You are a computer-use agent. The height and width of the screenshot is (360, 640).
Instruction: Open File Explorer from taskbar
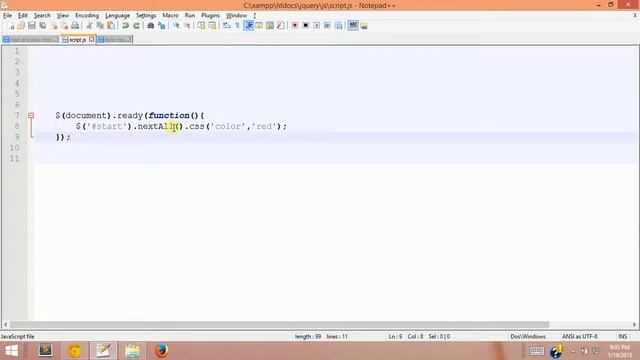point(133,351)
